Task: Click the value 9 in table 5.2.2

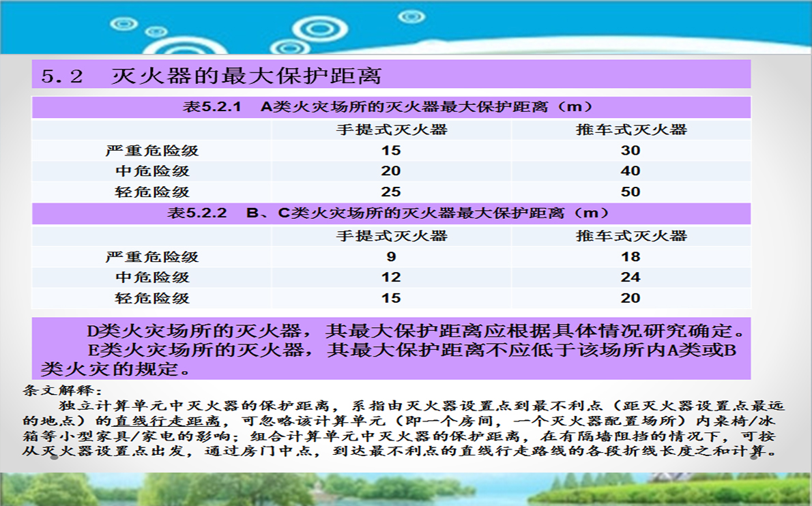Action: tap(391, 257)
